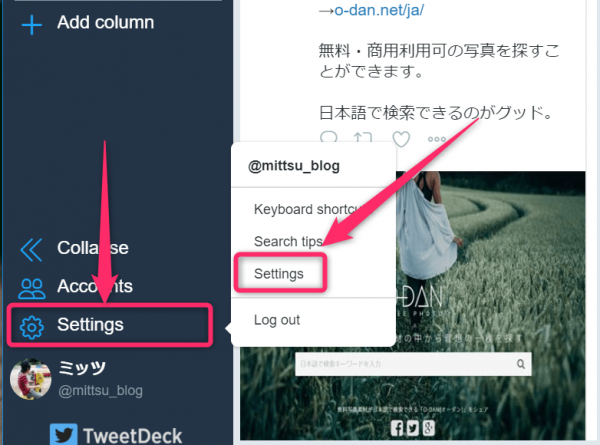Select Settings in the popup menu
This screenshot has width=600, height=445.
[x=279, y=274]
